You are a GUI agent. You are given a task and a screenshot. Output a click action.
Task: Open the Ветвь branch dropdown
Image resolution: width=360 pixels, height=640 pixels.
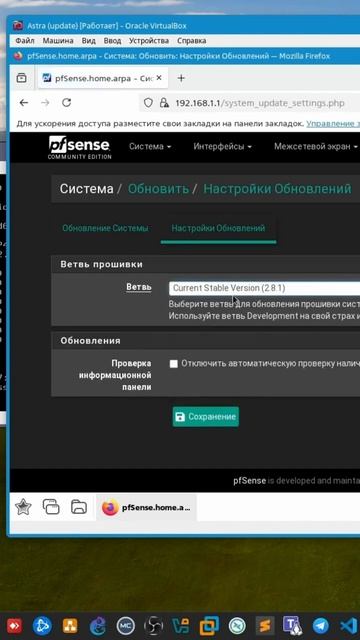264,288
